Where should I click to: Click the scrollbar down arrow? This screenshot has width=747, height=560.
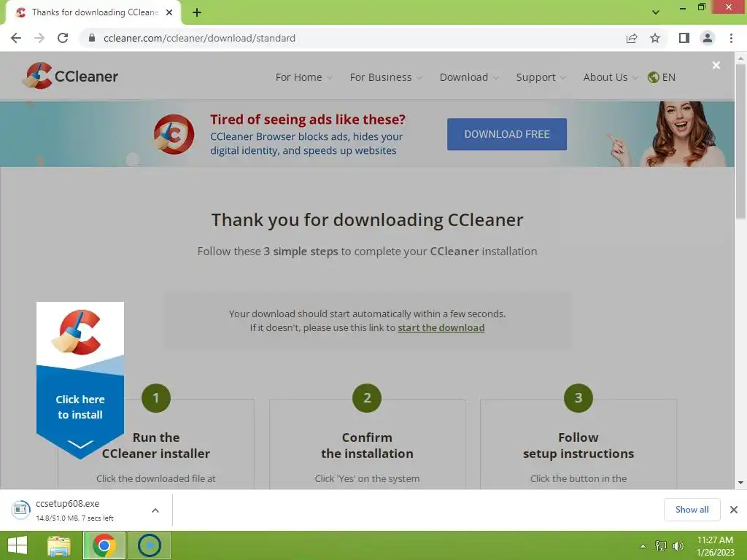740,483
